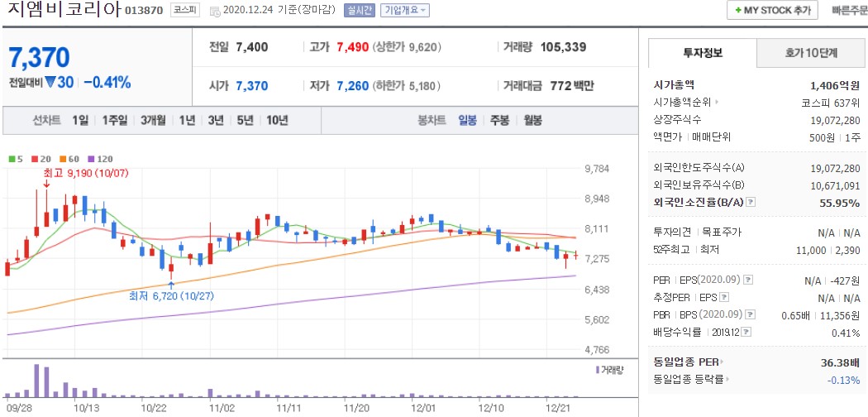Add stock via MY STOCK 추가 button
Screen dimensions: 868x417
tap(773, 10)
